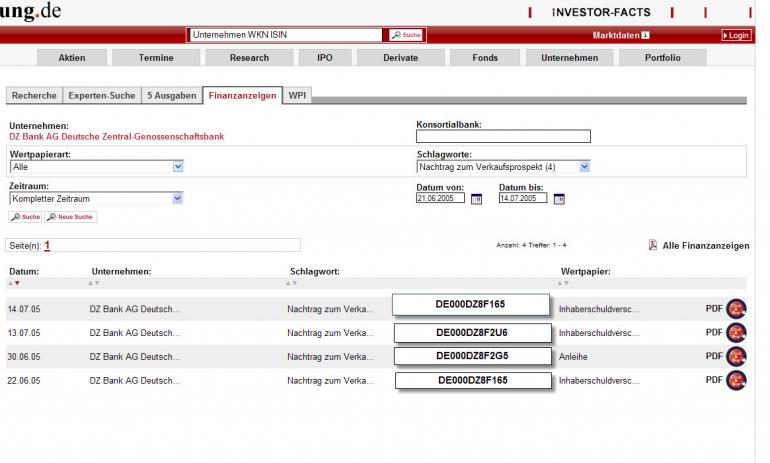Open PDF icon for 22.06.05 entry
The image size is (770, 463).
click(x=736, y=381)
